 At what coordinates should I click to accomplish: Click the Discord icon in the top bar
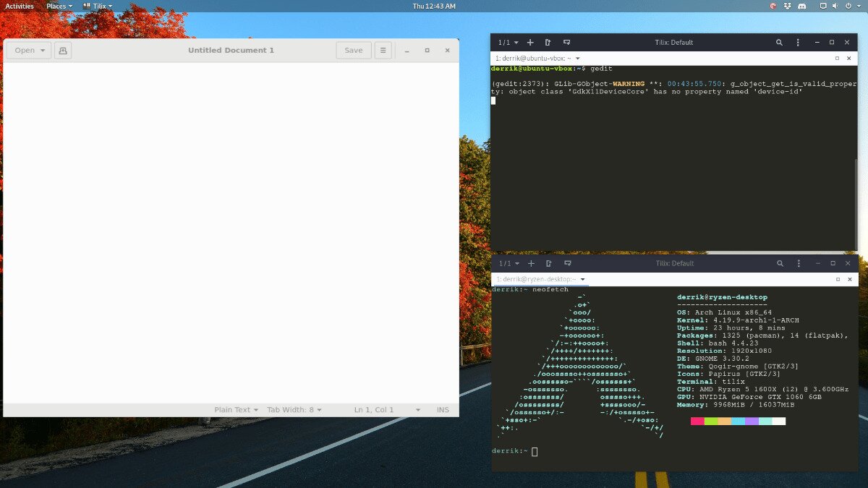pyautogui.click(x=801, y=6)
